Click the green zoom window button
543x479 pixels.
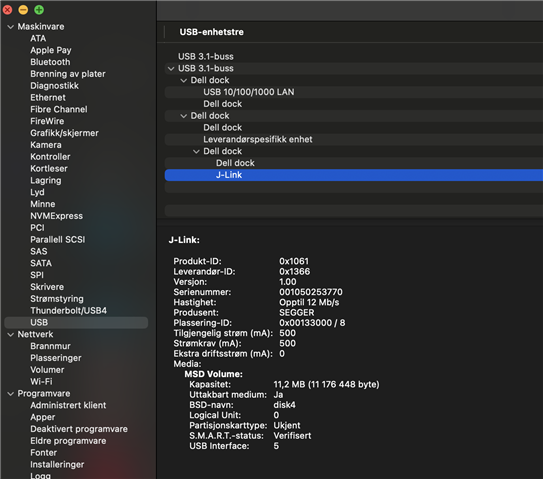39,10
